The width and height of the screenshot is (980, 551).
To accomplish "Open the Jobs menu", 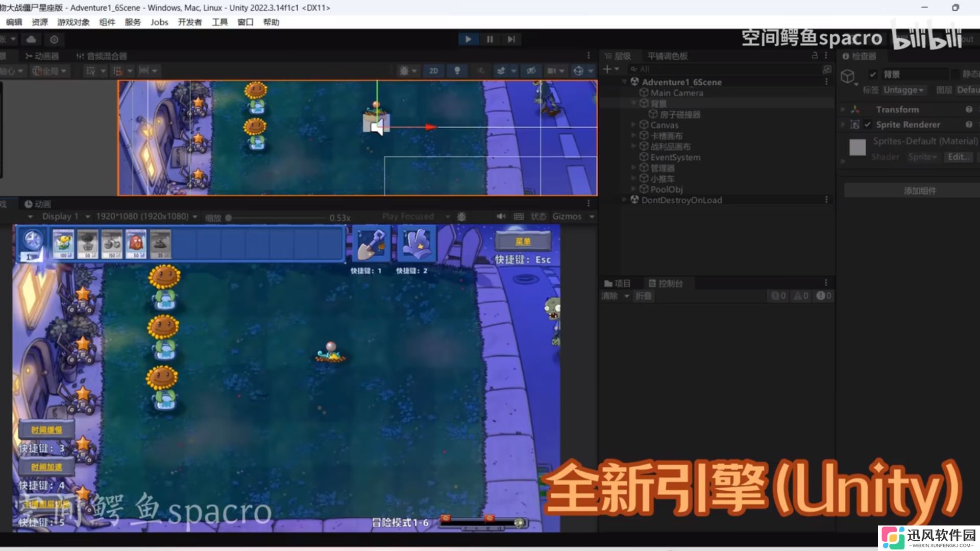I will (159, 22).
